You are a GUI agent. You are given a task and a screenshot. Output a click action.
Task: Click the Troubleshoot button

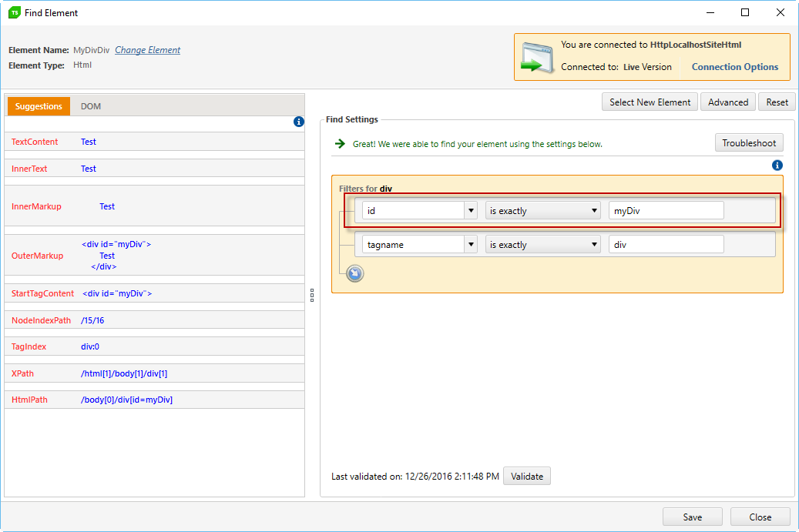(x=749, y=143)
